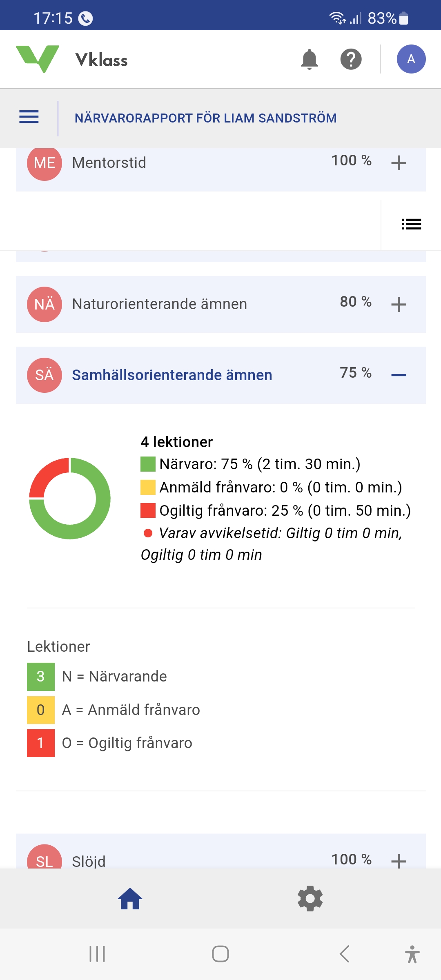Open the settings gear tab
This screenshot has width=441, height=980.
(310, 899)
